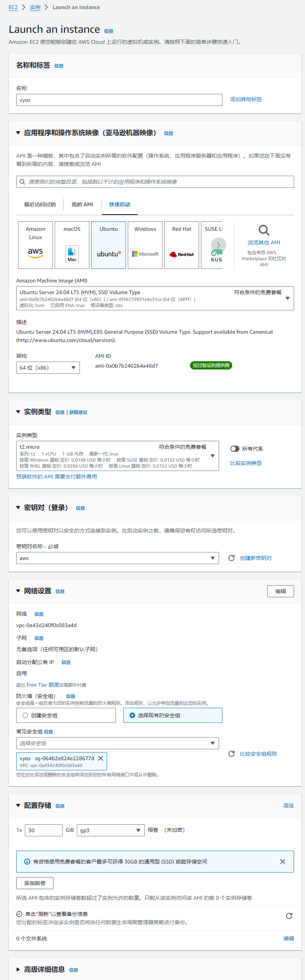Open the t2.micro instance type dropdown
The image size is (305, 980).
tap(118, 456)
